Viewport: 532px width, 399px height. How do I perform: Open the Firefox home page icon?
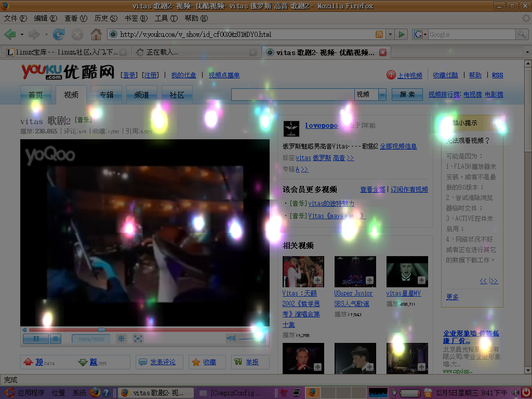click(96, 34)
